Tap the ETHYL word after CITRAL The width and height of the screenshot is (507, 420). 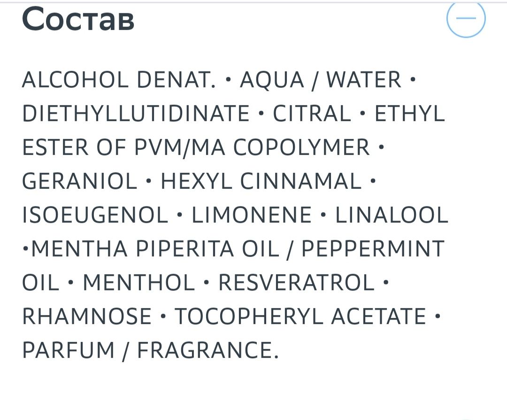click(410, 114)
